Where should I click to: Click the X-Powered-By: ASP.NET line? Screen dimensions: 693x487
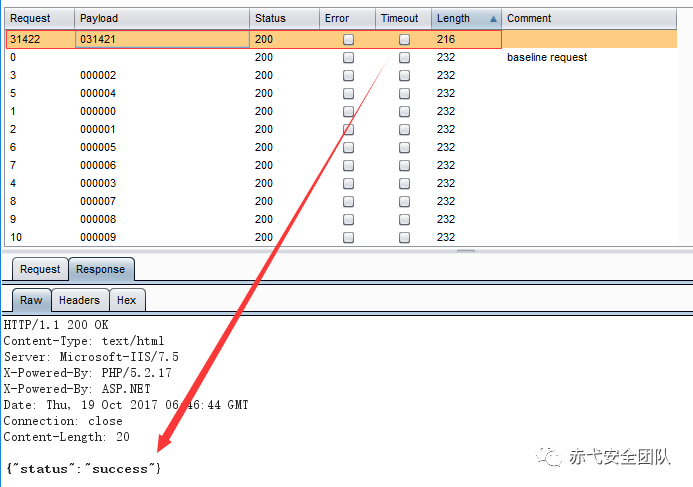(x=77, y=389)
